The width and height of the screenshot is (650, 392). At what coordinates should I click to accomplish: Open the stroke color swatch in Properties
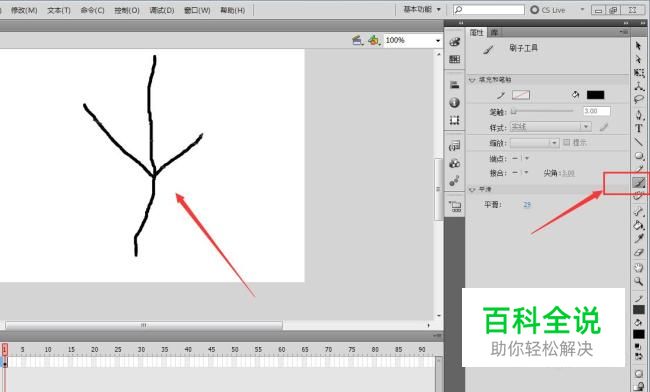[521, 95]
